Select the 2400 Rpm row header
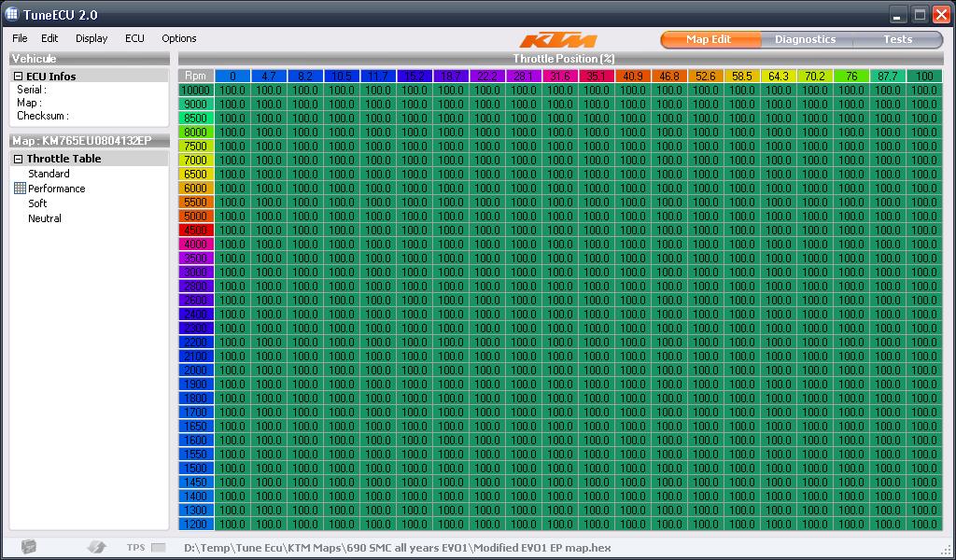The width and height of the screenshot is (956, 560). point(196,315)
